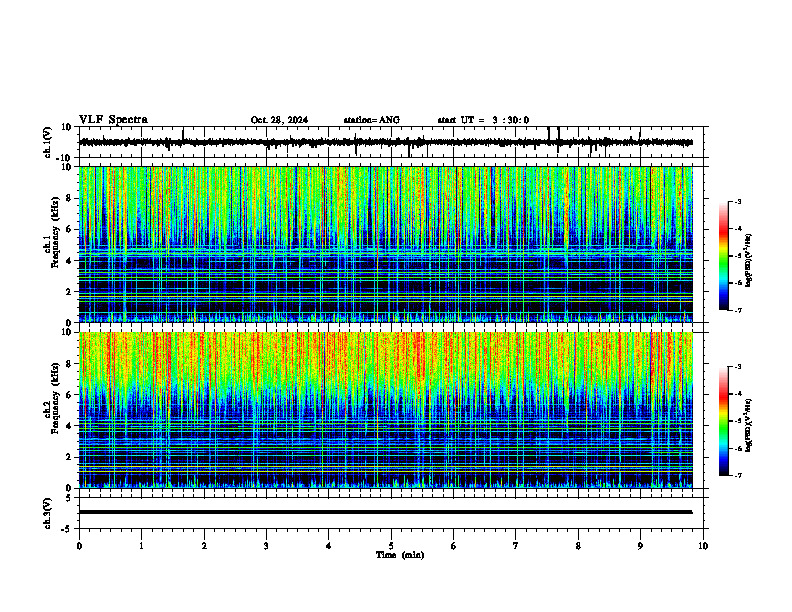
Task: Click time axis tick label "10" at right end
Action: [703, 546]
